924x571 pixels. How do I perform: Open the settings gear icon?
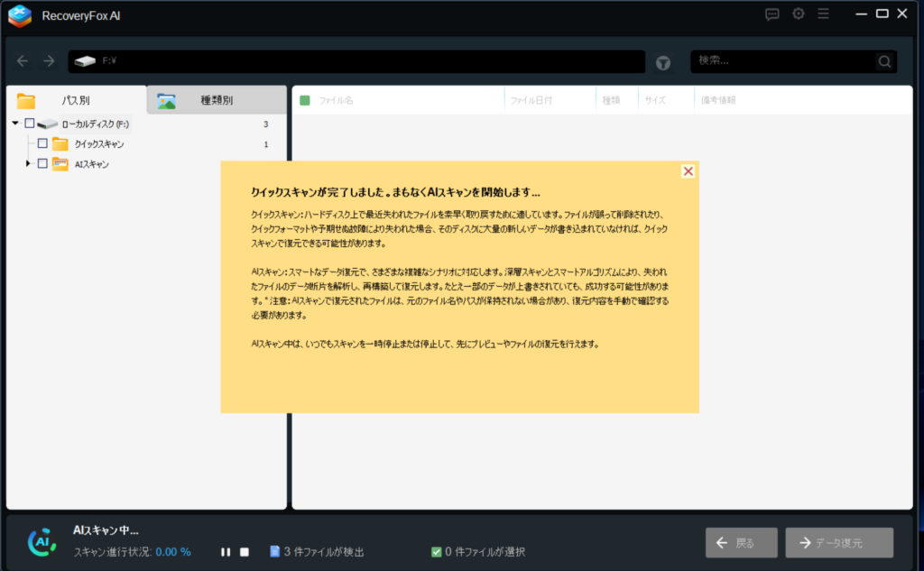point(799,14)
